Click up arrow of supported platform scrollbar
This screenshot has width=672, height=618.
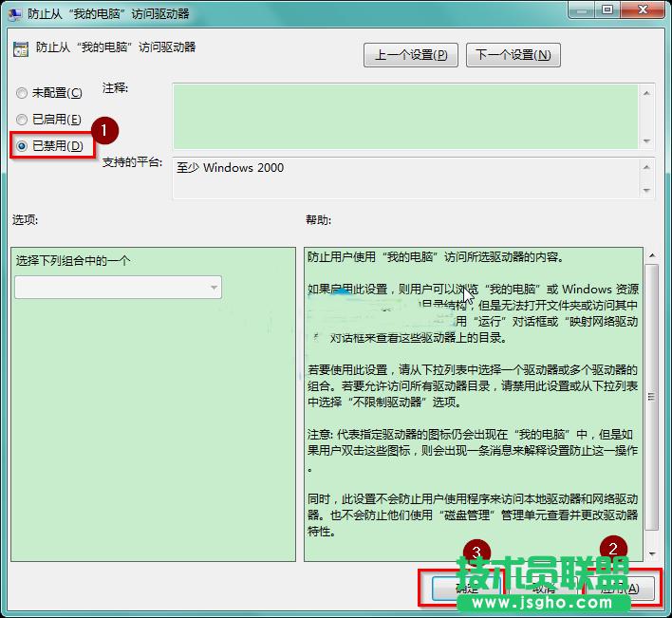click(646, 167)
